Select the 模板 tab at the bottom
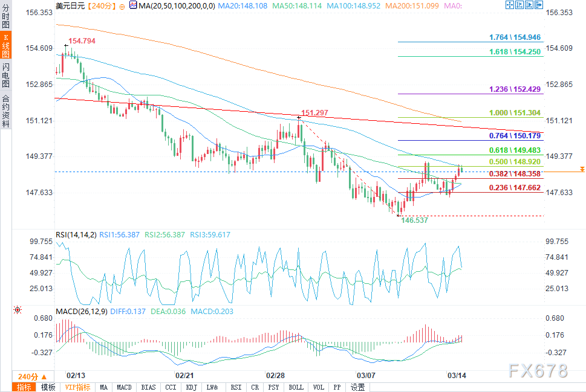The image size is (586, 392). (x=48, y=387)
